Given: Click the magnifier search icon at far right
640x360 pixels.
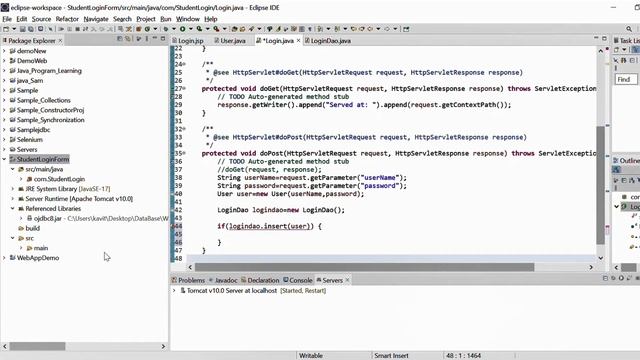Looking at the screenshot, I should tap(629, 29).
